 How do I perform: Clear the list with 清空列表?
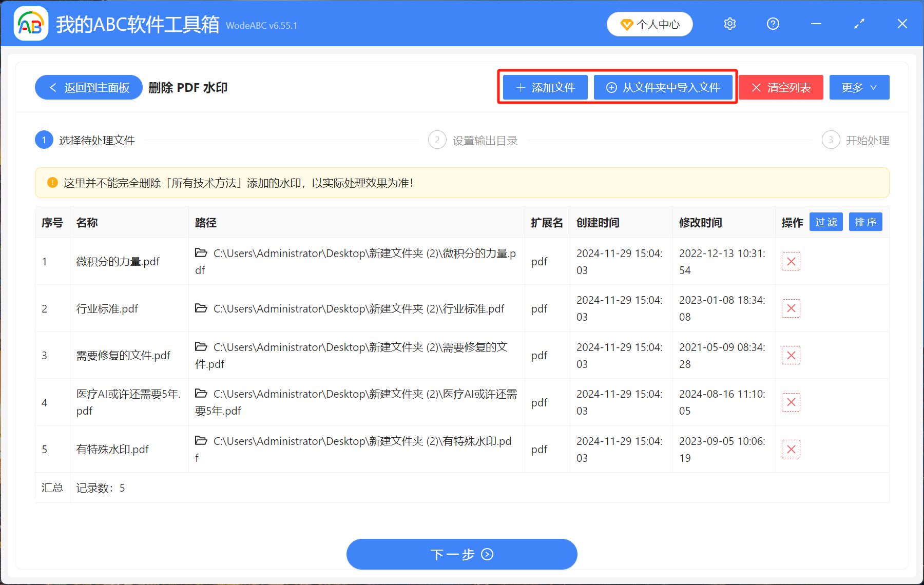(781, 88)
